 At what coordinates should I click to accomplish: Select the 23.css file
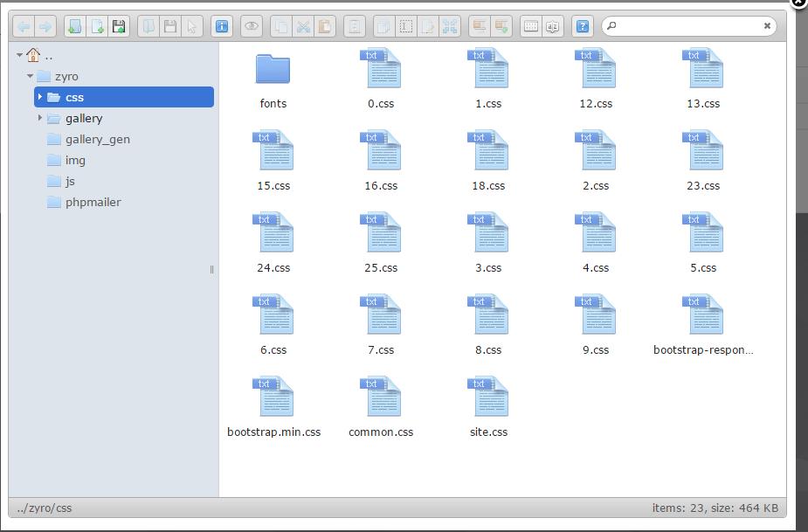(x=703, y=161)
